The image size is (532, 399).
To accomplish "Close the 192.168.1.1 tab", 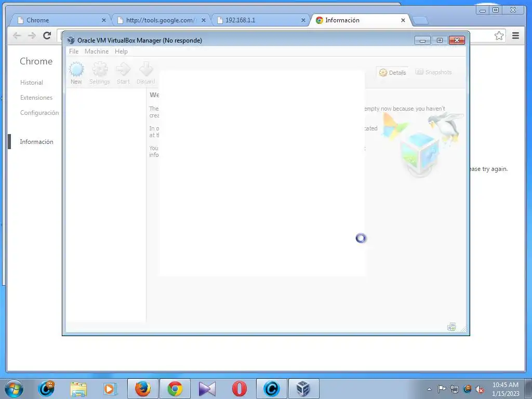I will (303, 20).
